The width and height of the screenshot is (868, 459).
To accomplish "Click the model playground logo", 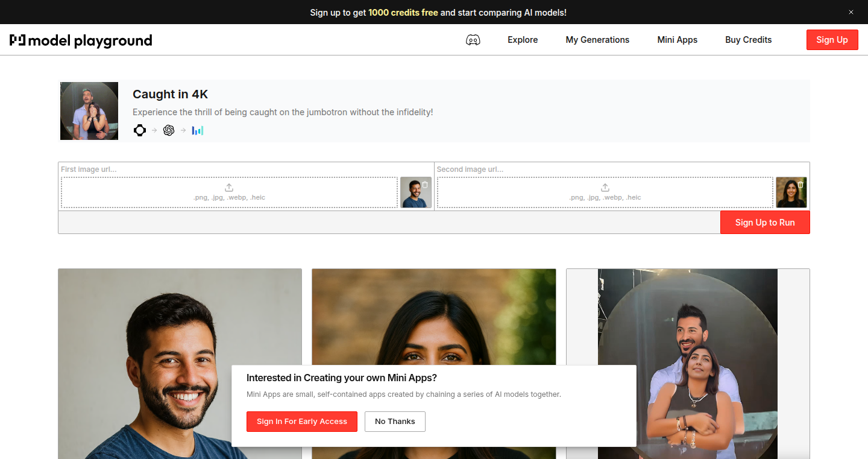I will (x=81, y=40).
